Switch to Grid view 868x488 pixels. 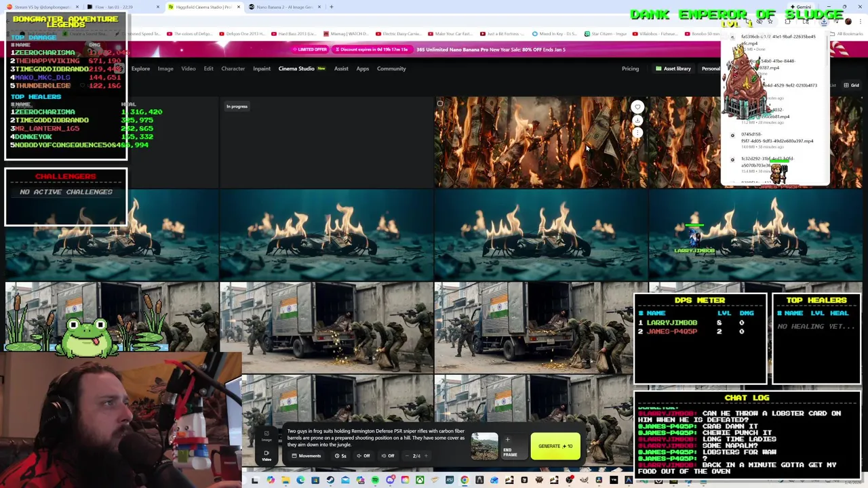(851, 85)
